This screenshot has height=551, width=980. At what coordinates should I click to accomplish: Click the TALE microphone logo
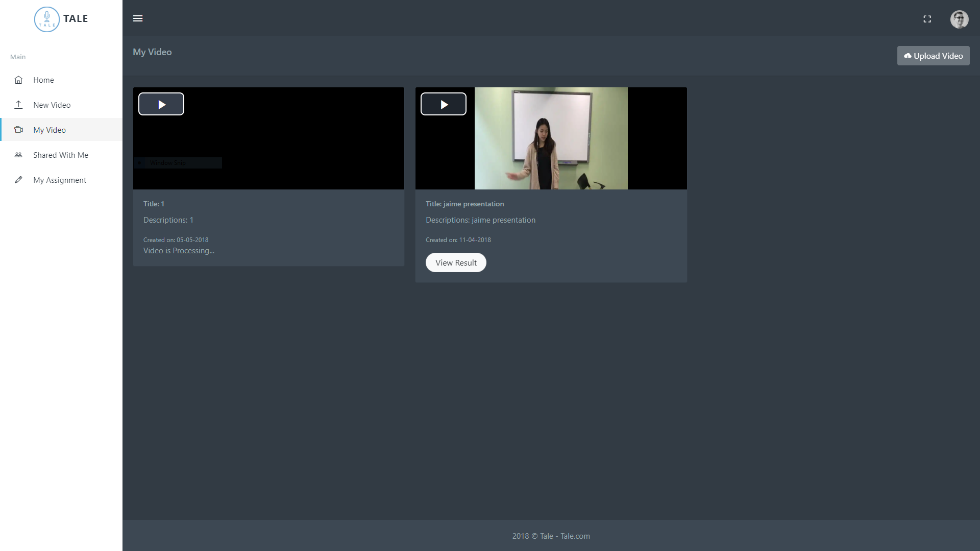[46, 19]
